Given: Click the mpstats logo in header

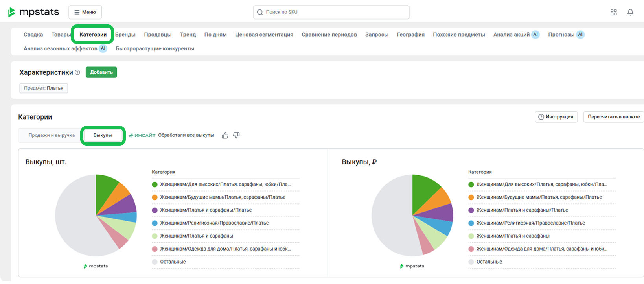Looking at the screenshot, I should point(33,12).
